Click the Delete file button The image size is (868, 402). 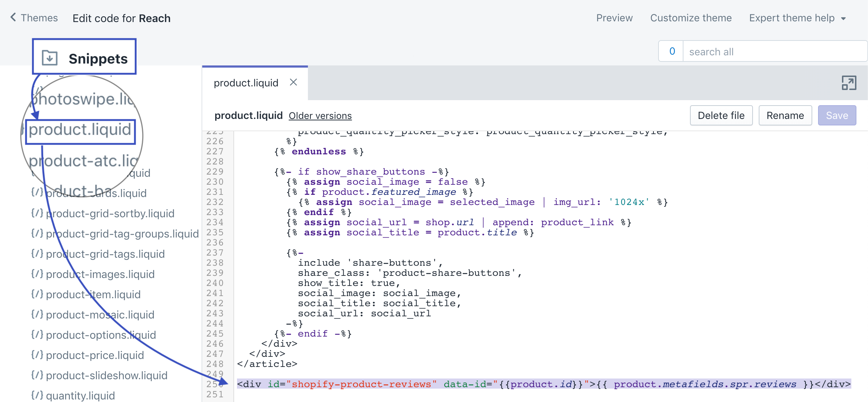[721, 115]
